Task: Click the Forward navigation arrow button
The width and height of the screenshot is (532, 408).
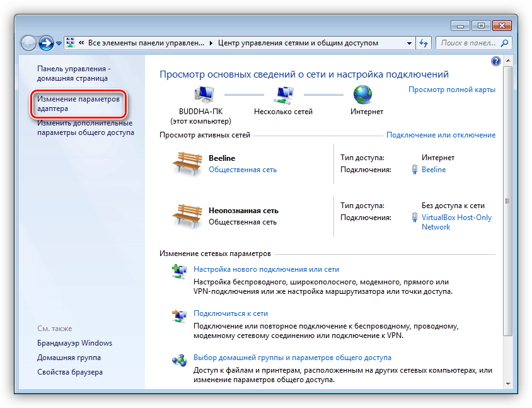Action: (46, 43)
